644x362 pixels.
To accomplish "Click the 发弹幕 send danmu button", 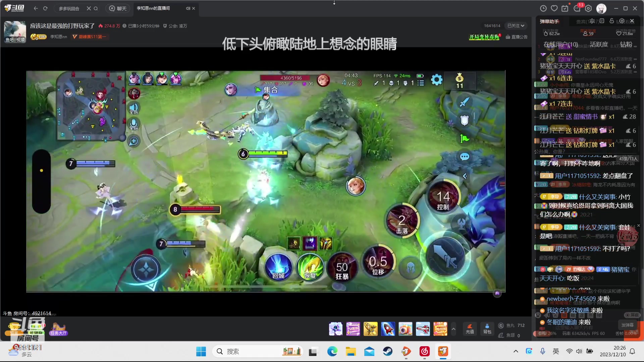I will coord(627,325).
